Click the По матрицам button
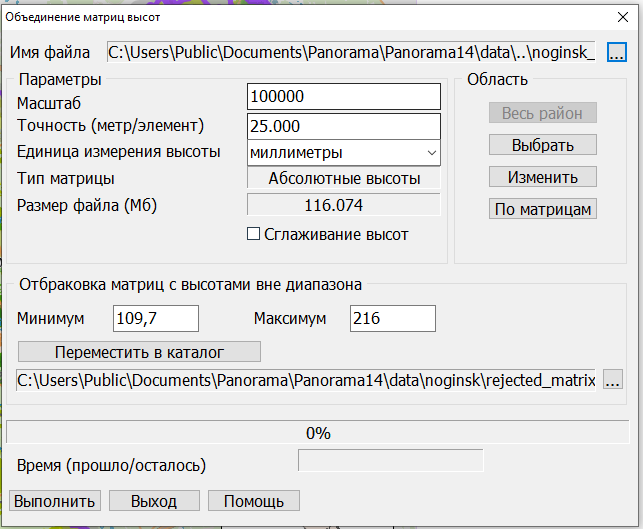The height and width of the screenshot is (529, 643). point(543,209)
